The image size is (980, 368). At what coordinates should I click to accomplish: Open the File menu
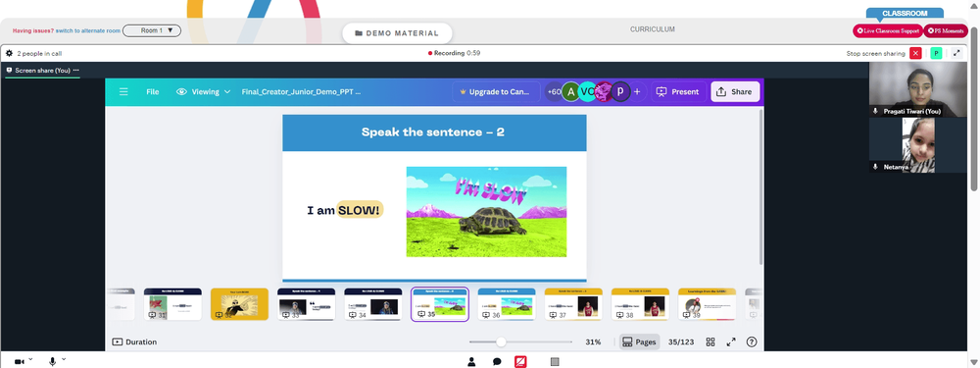pos(153,92)
